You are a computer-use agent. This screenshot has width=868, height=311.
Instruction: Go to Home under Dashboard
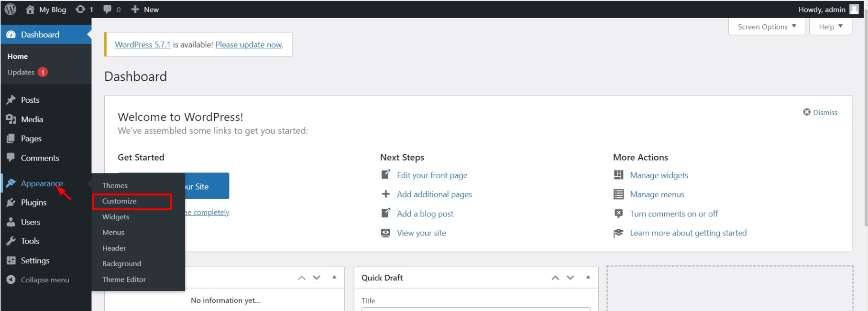tap(18, 56)
